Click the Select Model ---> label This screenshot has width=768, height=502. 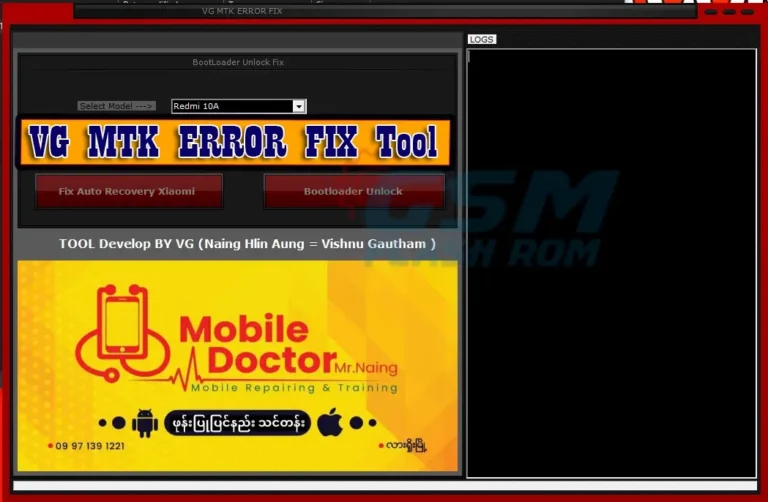pos(116,106)
